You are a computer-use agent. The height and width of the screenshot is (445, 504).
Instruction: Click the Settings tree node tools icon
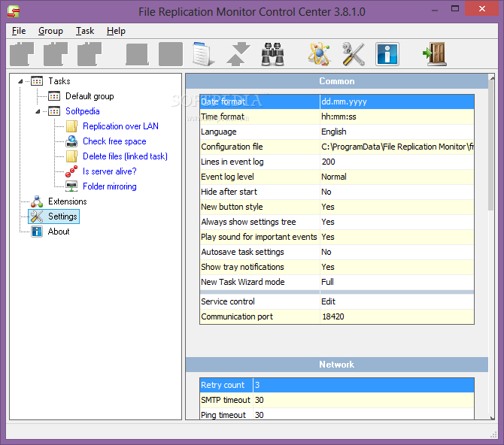click(37, 216)
